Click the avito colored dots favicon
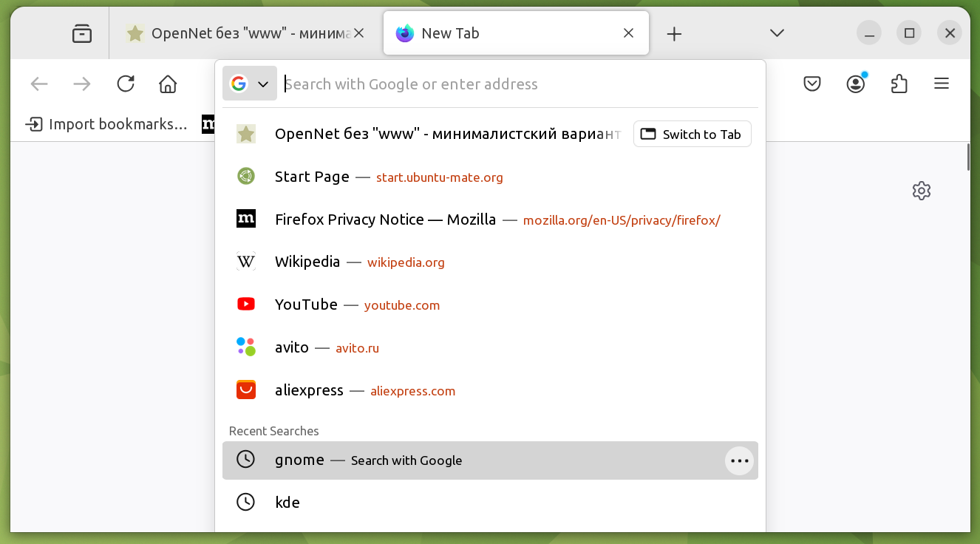The height and width of the screenshot is (544, 980). click(246, 347)
